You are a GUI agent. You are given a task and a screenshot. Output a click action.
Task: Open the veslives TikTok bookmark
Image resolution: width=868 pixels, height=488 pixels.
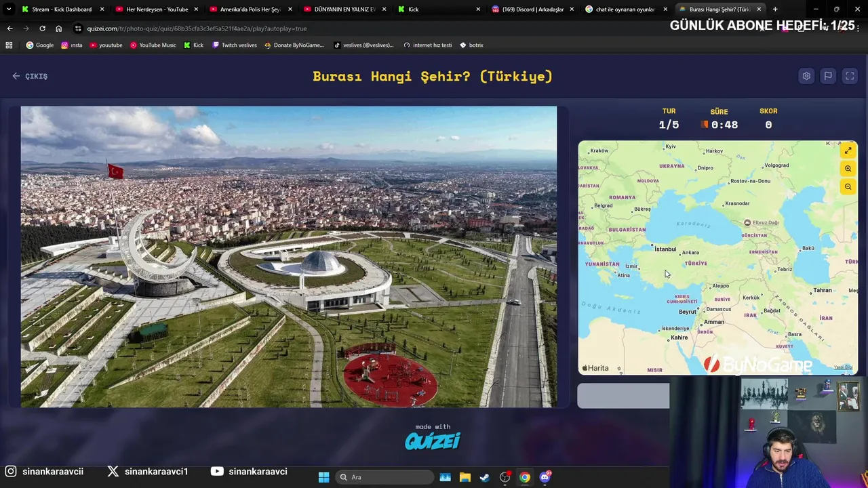click(363, 45)
